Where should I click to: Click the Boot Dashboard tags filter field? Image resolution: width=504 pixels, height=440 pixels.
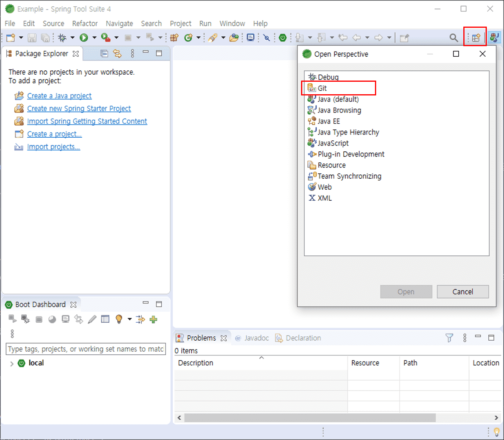(86, 349)
